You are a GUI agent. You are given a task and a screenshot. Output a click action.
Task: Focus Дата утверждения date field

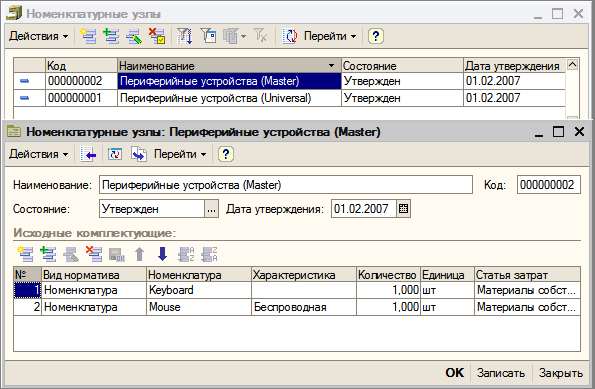point(364,209)
